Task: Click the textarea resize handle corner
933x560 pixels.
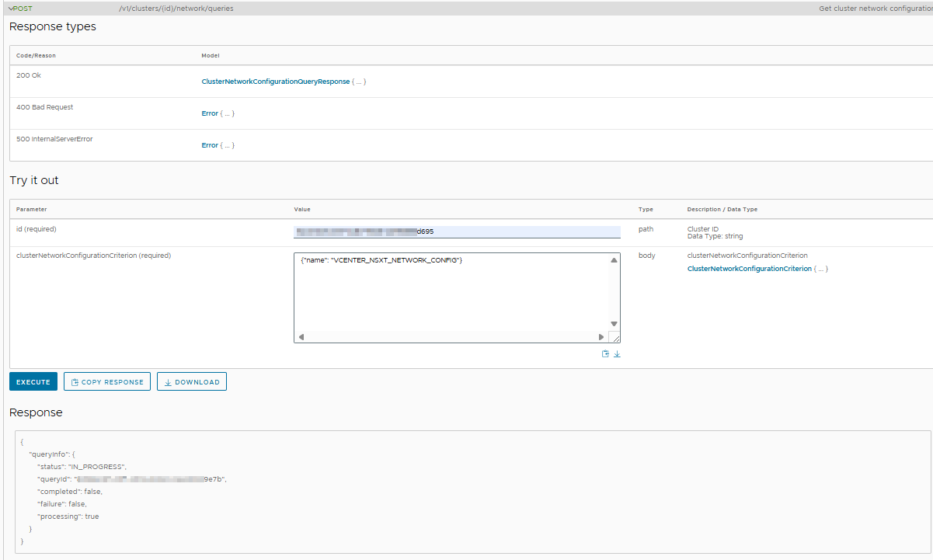Action: pyautogui.click(x=614, y=337)
